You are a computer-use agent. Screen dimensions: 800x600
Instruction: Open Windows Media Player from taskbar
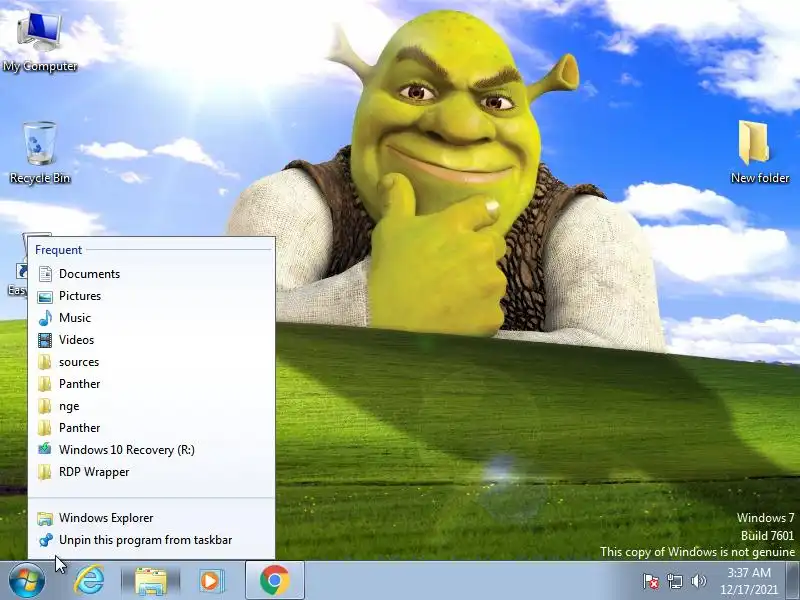211,581
